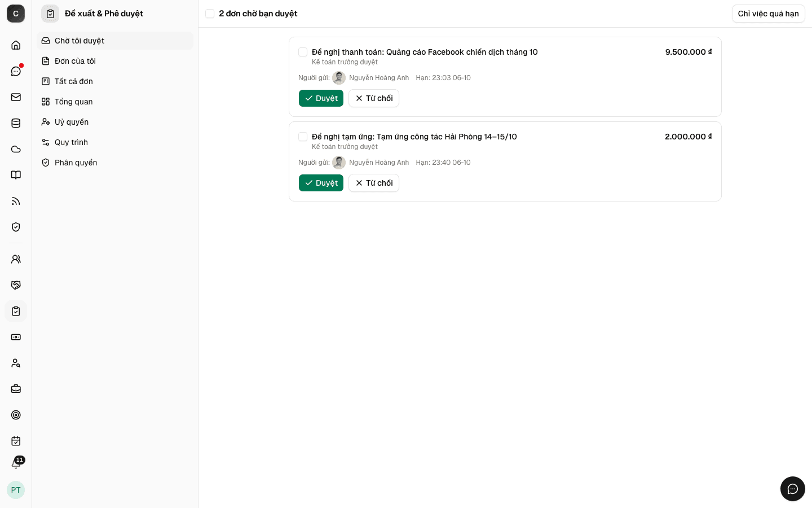The width and height of the screenshot is (812, 508).
Task: Click the workspace logo letter C
Action: (16, 14)
